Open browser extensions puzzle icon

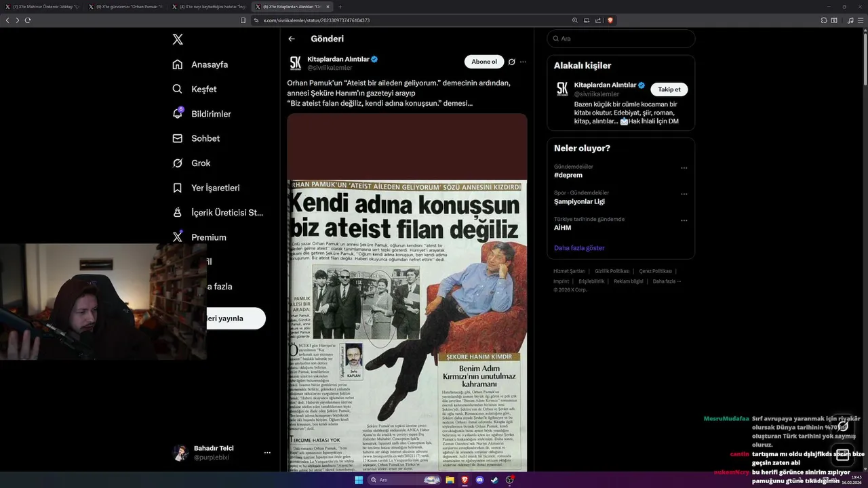point(824,20)
